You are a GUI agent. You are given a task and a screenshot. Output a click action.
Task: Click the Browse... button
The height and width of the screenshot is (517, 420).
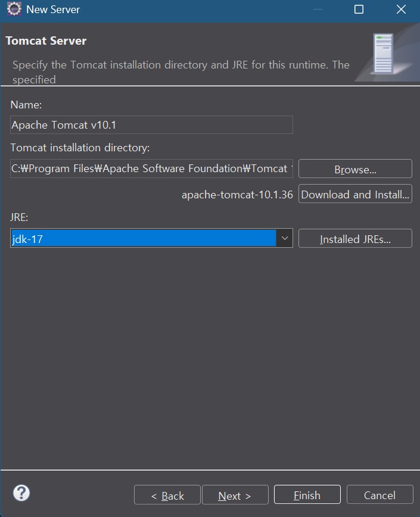pos(355,169)
